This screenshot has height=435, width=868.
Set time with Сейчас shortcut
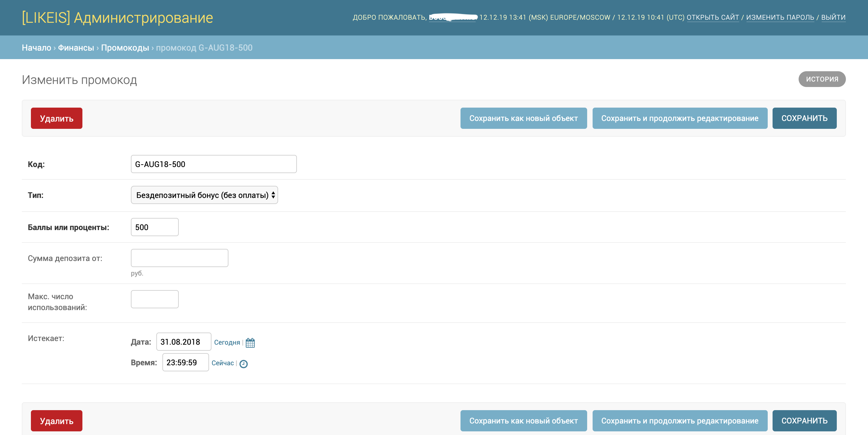[x=222, y=363]
